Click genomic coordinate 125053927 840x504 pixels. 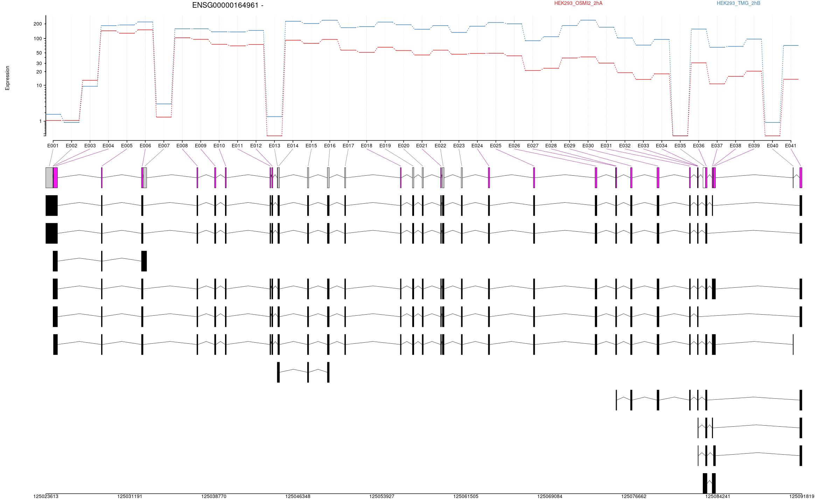click(x=382, y=497)
